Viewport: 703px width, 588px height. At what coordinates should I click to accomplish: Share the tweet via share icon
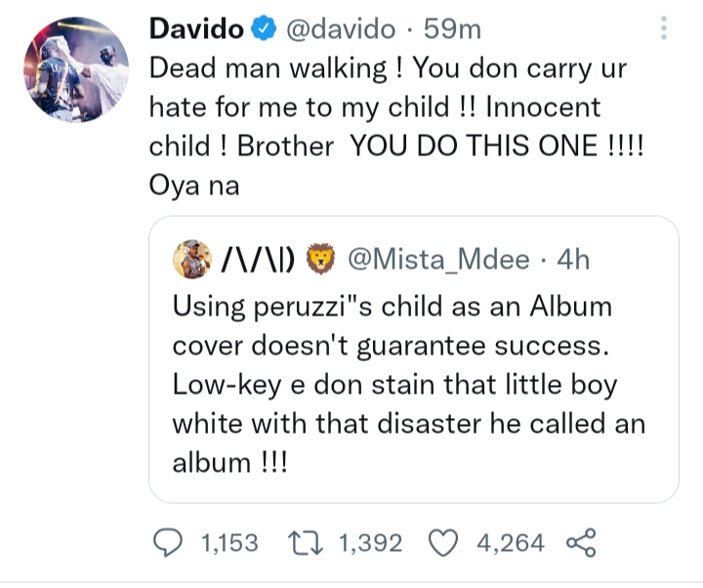pos(580,543)
